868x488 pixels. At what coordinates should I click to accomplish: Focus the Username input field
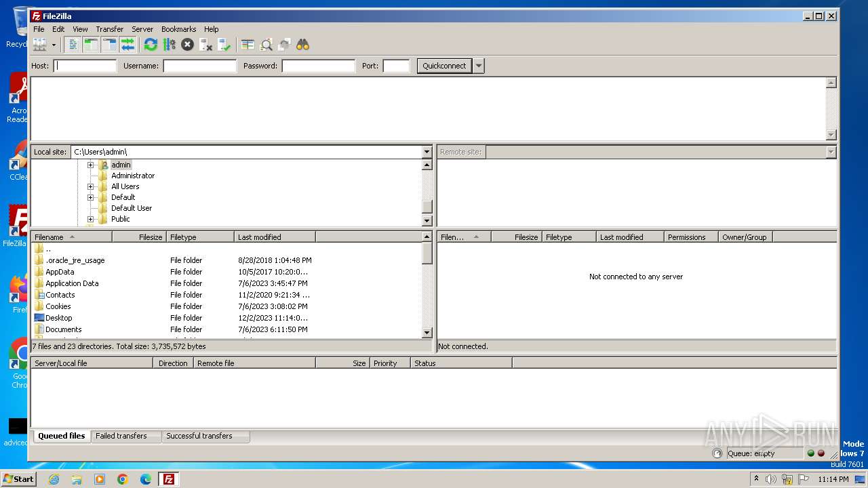tap(199, 66)
